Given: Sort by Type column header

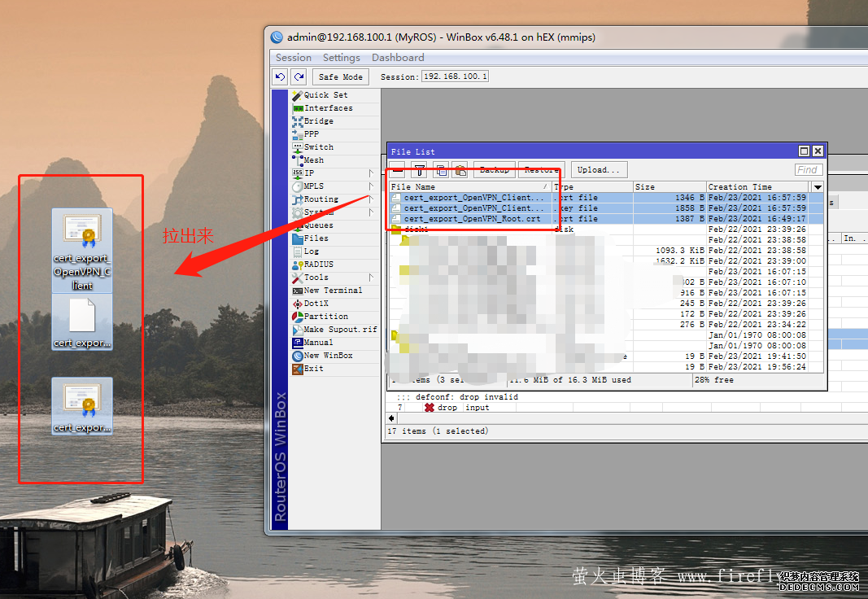Looking at the screenshot, I should click(x=592, y=187).
